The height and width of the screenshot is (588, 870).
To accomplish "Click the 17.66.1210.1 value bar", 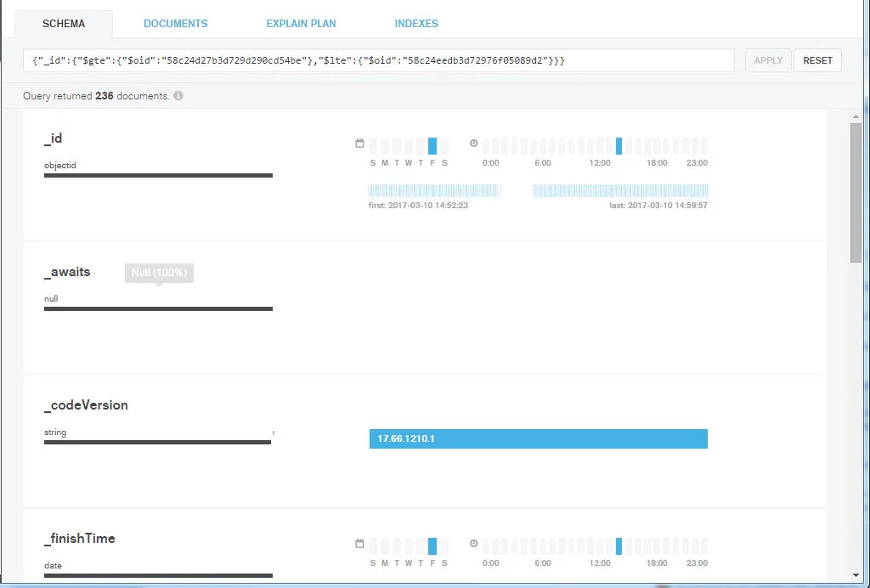I will pos(538,438).
